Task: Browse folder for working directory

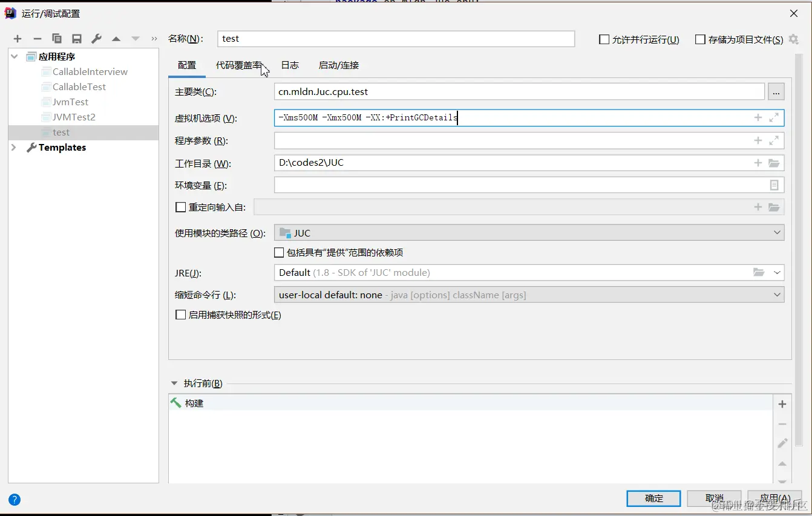Action: [774, 163]
